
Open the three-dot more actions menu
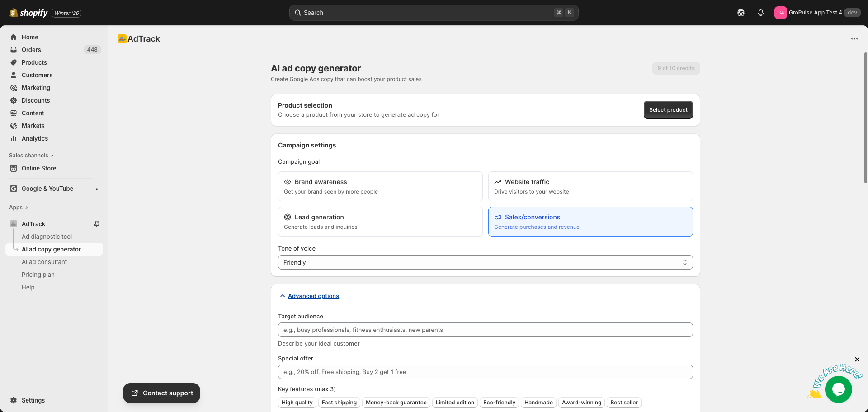point(854,39)
